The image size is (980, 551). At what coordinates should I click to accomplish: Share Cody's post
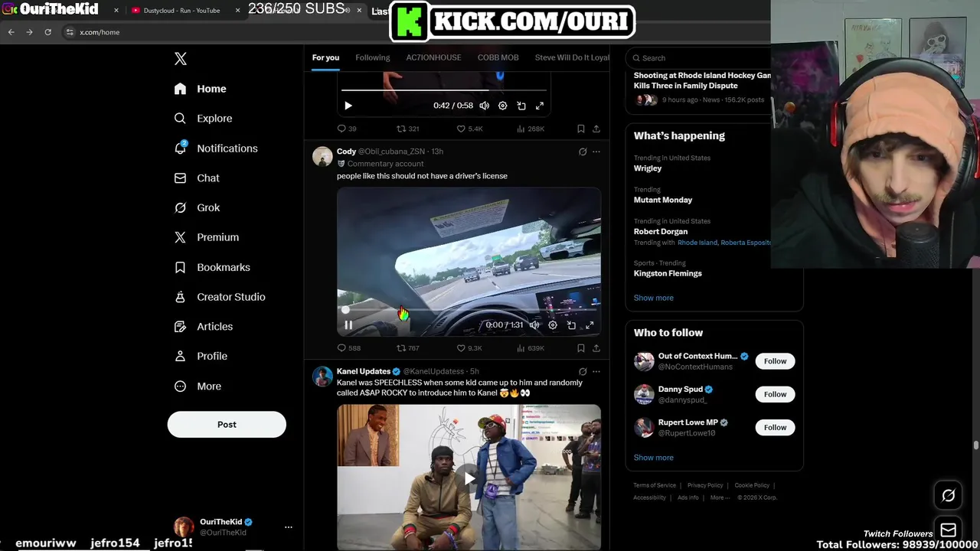pos(596,348)
